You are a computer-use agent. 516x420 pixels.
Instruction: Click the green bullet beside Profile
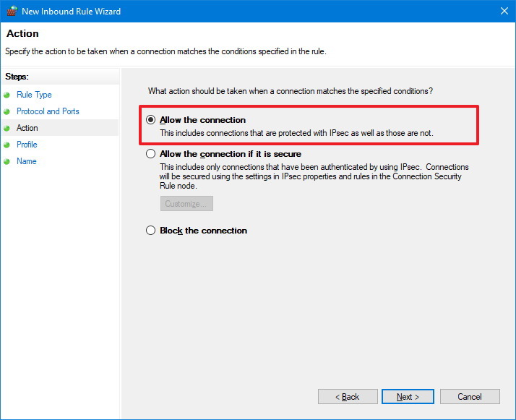(7, 145)
